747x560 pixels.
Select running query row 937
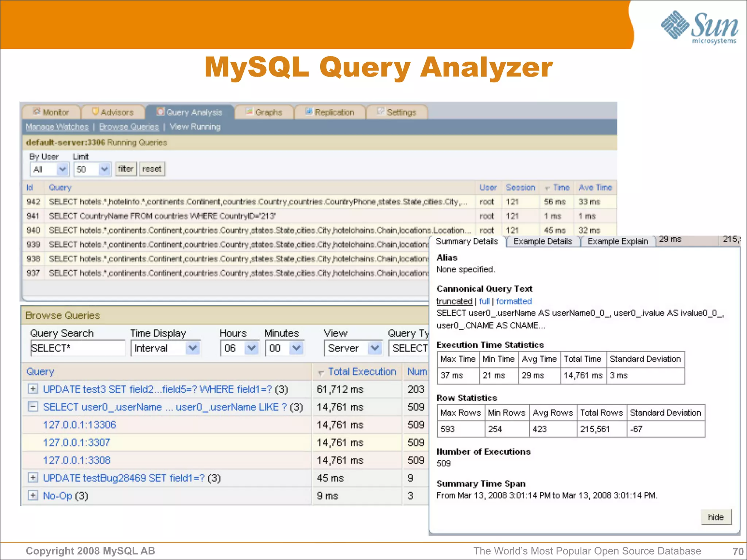(226, 273)
